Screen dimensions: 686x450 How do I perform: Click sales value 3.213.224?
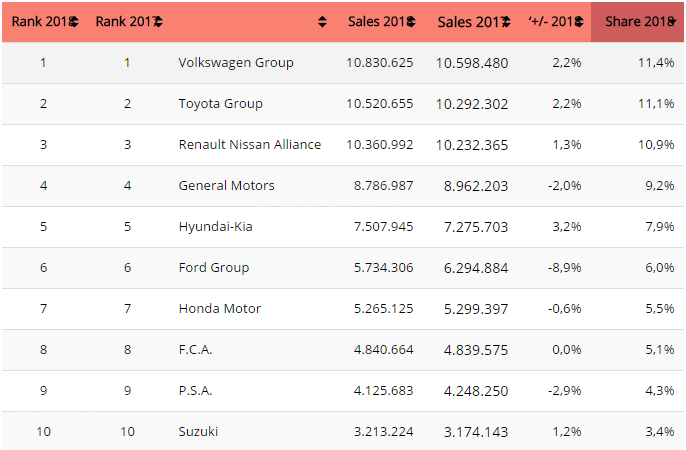click(384, 432)
